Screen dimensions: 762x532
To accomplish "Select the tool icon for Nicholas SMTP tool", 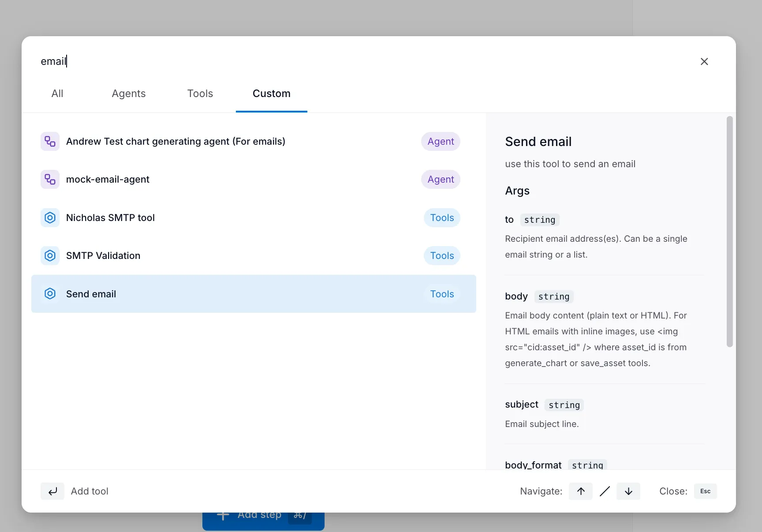I will (50, 217).
